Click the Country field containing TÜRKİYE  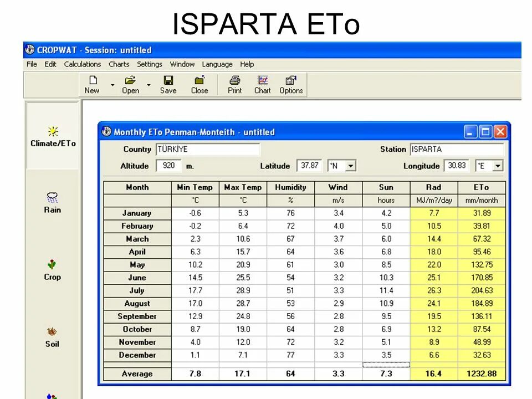coord(208,149)
